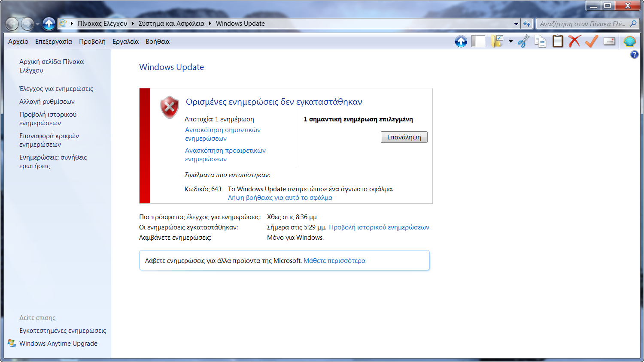
Task: Open Αρχική σελίδα Πίνακα Ελέγχου in the sidebar
Action: (x=52, y=66)
